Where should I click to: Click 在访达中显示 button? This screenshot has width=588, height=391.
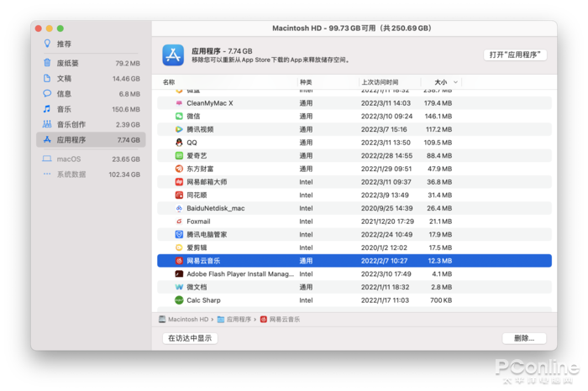click(x=190, y=338)
